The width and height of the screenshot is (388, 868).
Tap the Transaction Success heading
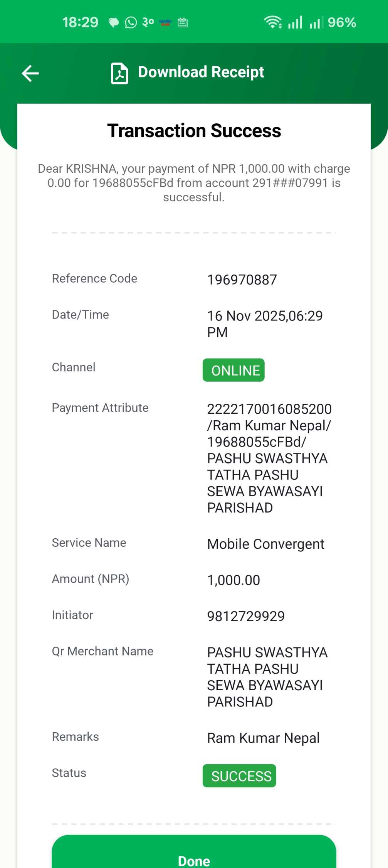point(194,131)
